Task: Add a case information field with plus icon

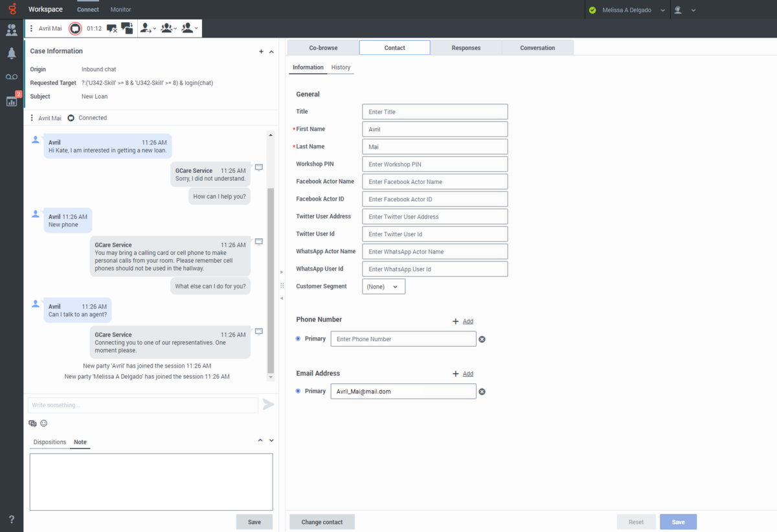Action: [261, 52]
